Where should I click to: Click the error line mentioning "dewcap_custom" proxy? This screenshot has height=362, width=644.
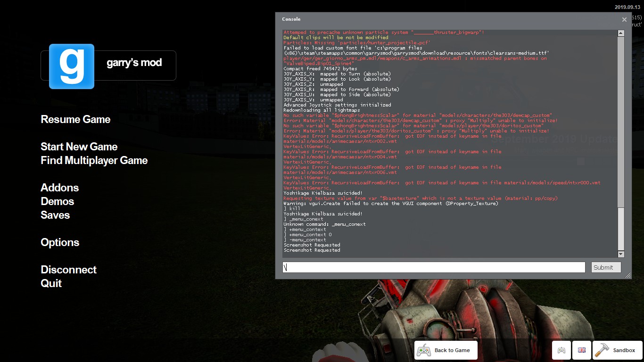(x=421, y=121)
